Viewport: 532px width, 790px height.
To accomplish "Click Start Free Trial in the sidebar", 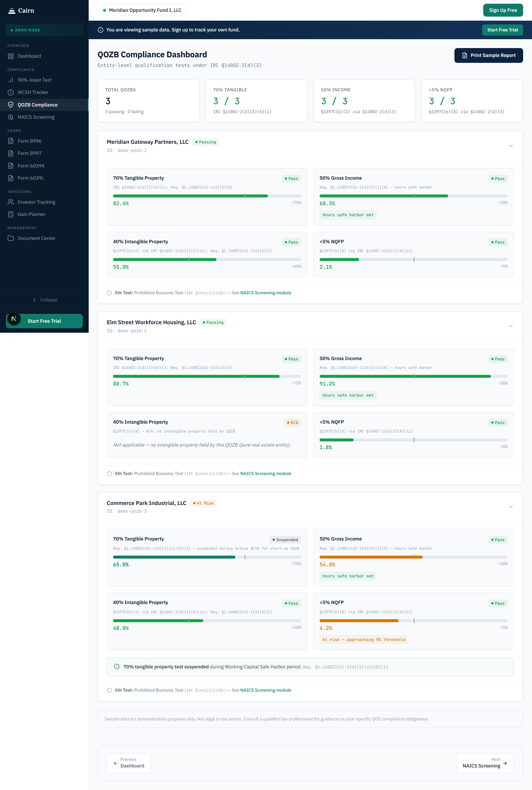I will tap(44, 321).
